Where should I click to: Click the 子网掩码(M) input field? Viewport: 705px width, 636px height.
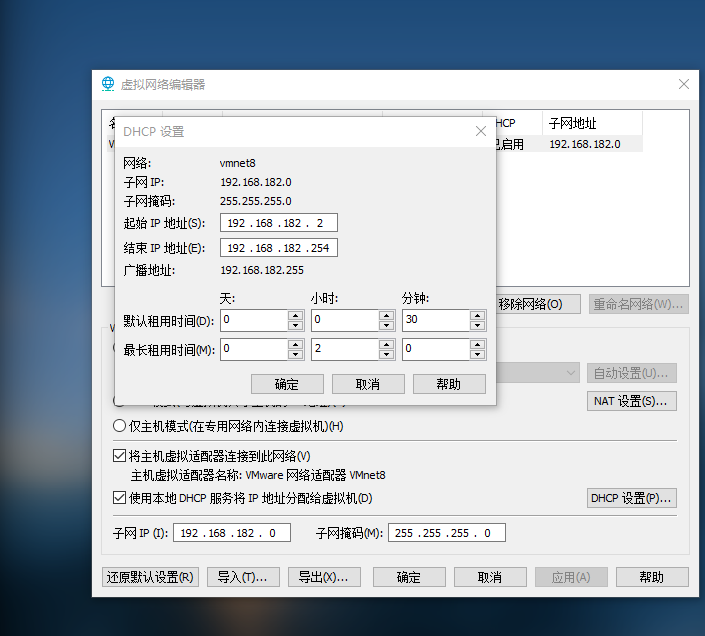point(447,533)
